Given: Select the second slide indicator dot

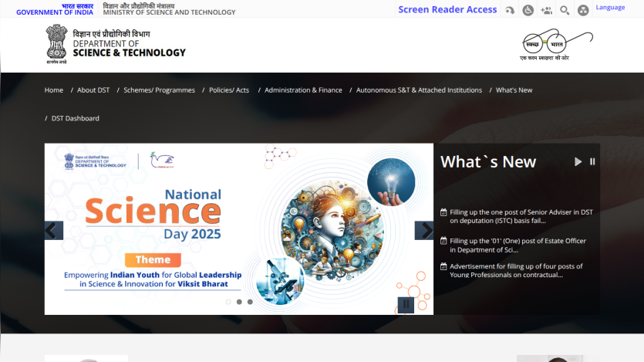Looking at the screenshot, I should (x=239, y=302).
